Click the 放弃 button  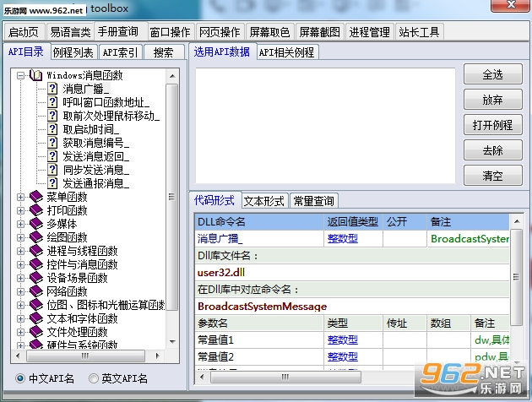click(x=492, y=100)
